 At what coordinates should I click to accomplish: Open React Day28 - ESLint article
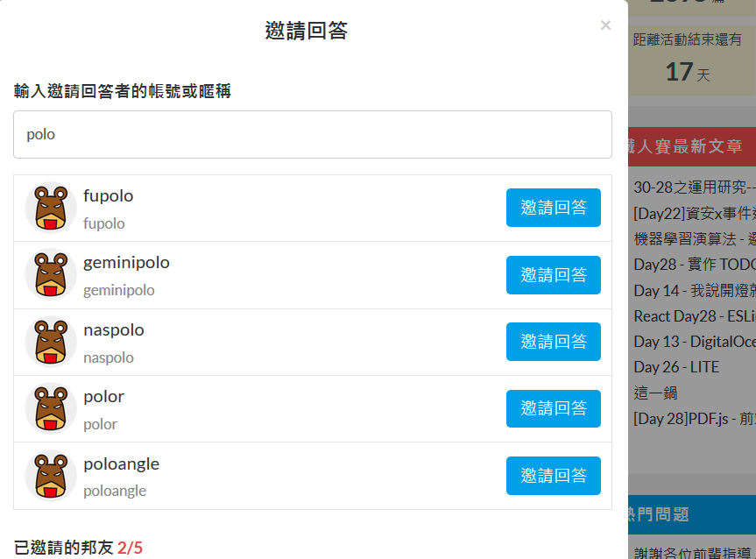click(693, 315)
